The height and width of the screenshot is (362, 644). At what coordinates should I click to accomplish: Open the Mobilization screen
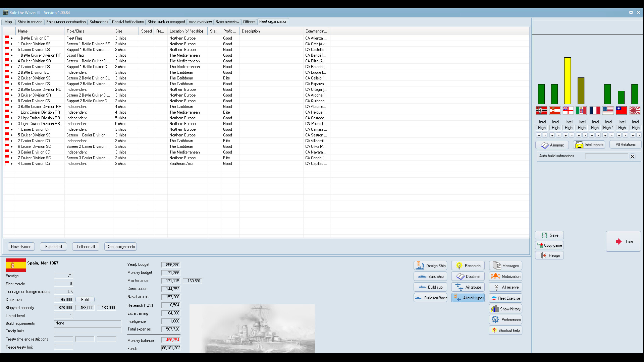click(x=505, y=276)
